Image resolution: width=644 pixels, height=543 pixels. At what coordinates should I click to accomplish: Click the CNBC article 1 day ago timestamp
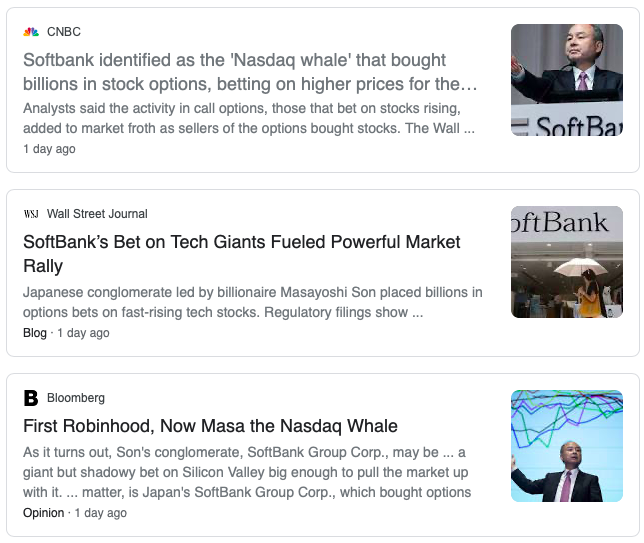coord(49,149)
